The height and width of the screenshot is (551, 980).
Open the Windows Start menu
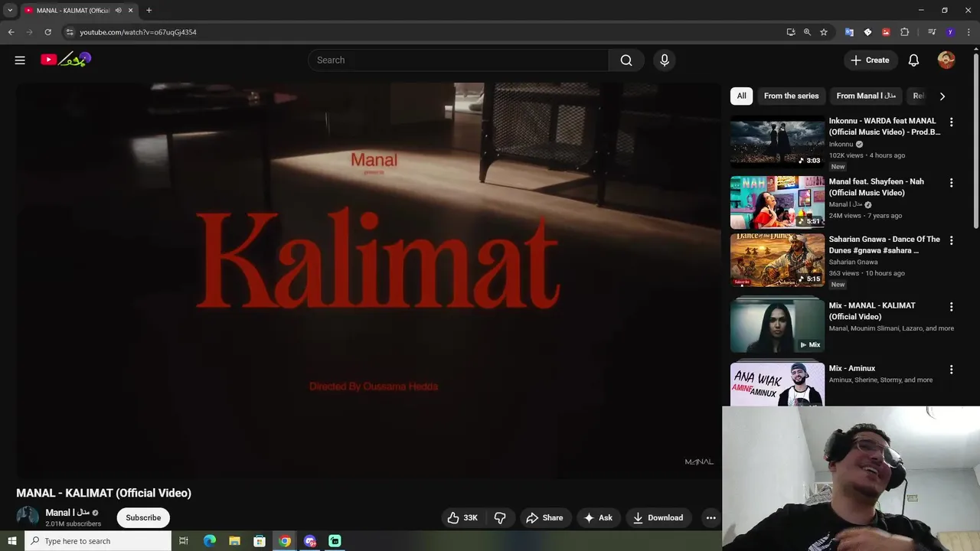[x=12, y=541]
